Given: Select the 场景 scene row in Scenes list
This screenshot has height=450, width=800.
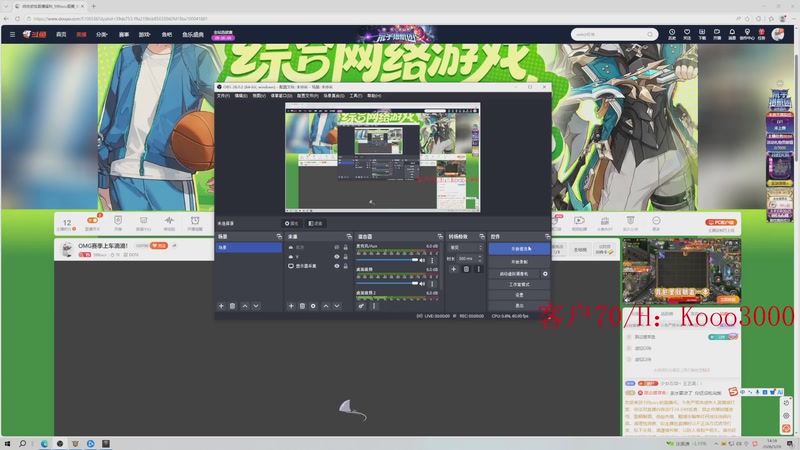Looking at the screenshot, I should click(x=249, y=247).
